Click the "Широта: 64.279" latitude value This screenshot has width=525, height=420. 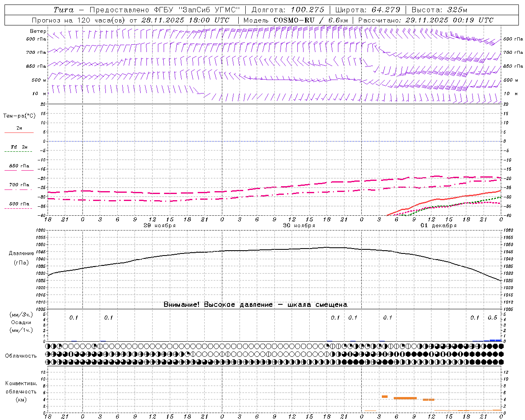[x=367, y=10]
